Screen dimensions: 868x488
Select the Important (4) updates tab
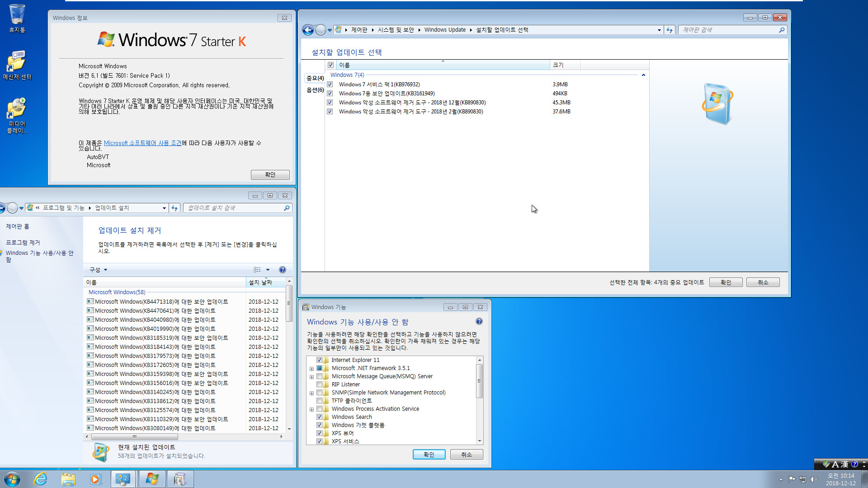[x=315, y=78]
